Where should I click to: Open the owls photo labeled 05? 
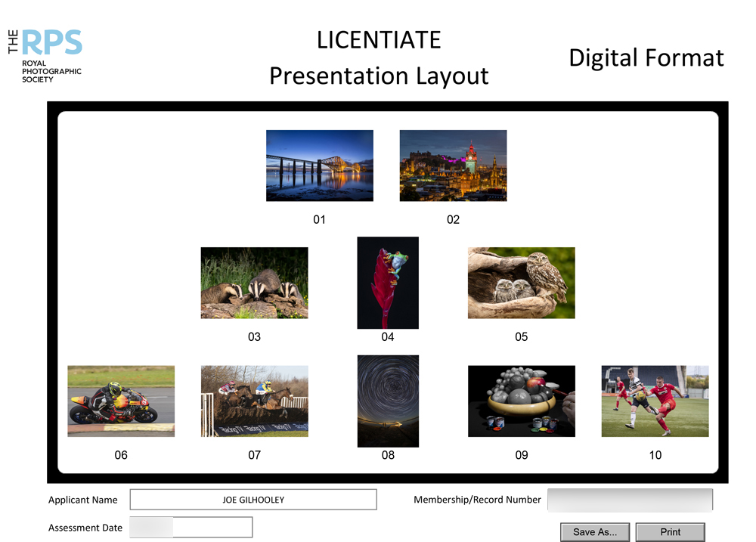[x=521, y=282]
